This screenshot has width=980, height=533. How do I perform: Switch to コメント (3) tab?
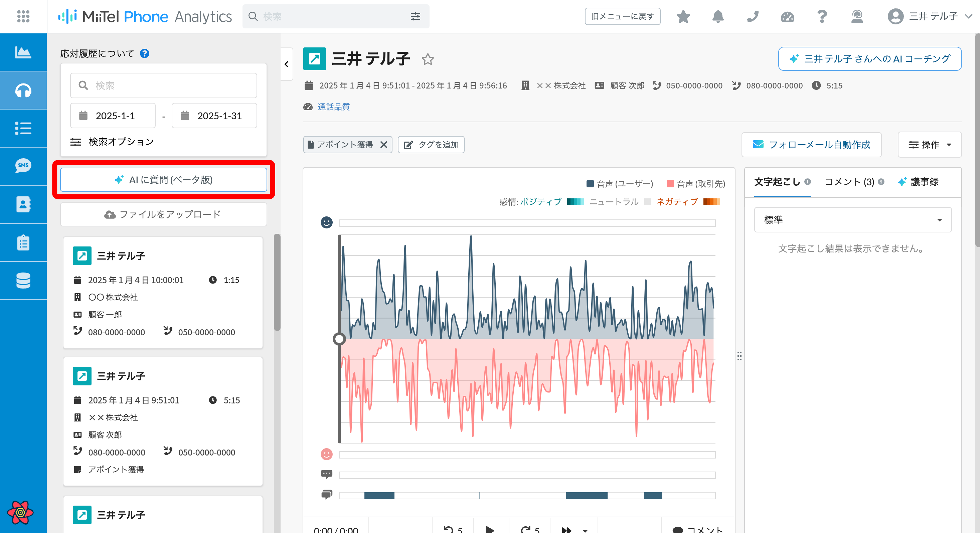pyautogui.click(x=849, y=182)
